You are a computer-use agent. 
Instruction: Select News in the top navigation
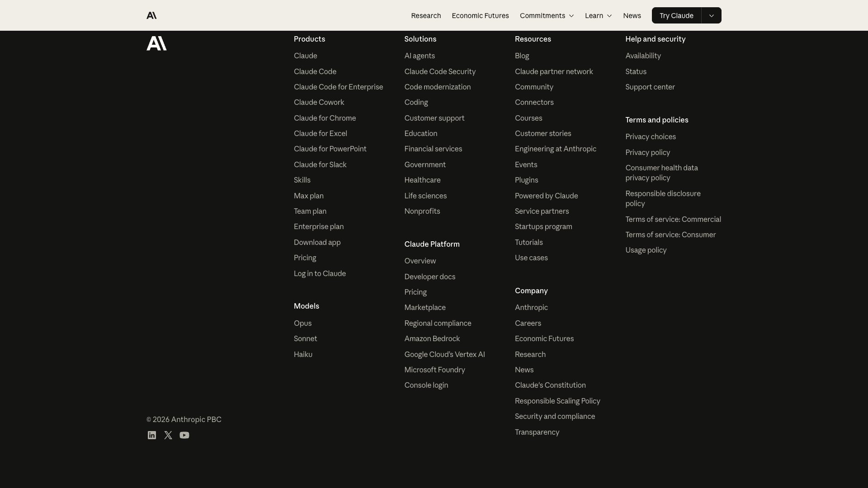coord(632,15)
